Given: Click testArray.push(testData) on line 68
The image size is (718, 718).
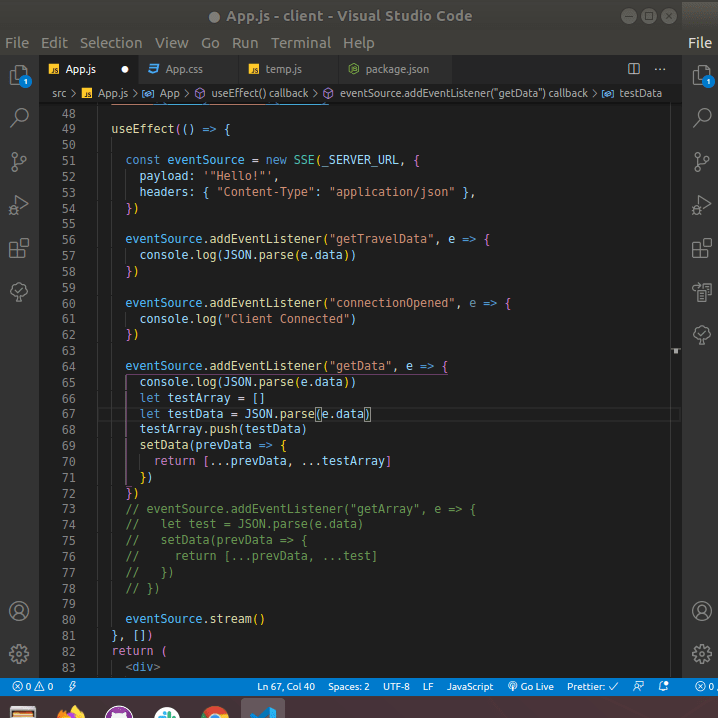Looking at the screenshot, I should [223, 429].
